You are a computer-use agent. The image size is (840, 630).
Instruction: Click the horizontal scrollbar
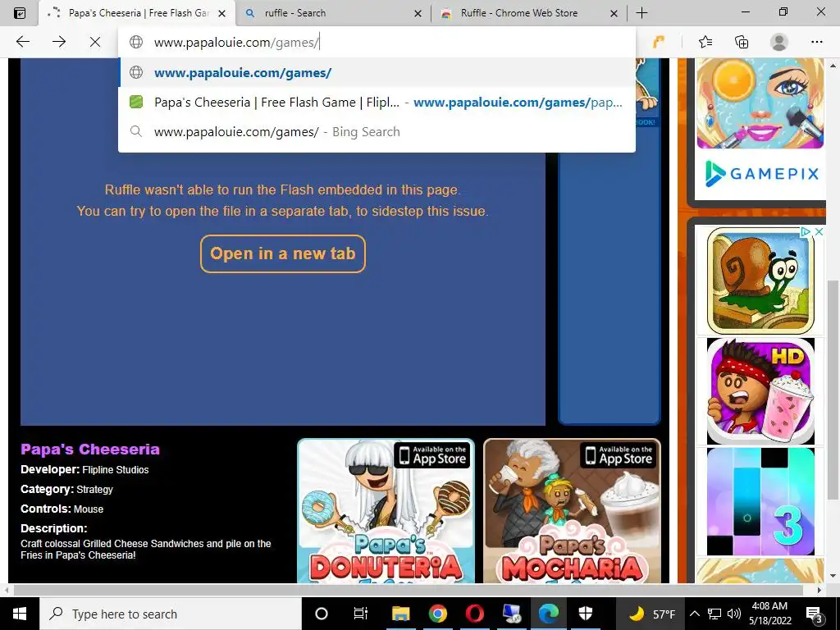(407, 590)
